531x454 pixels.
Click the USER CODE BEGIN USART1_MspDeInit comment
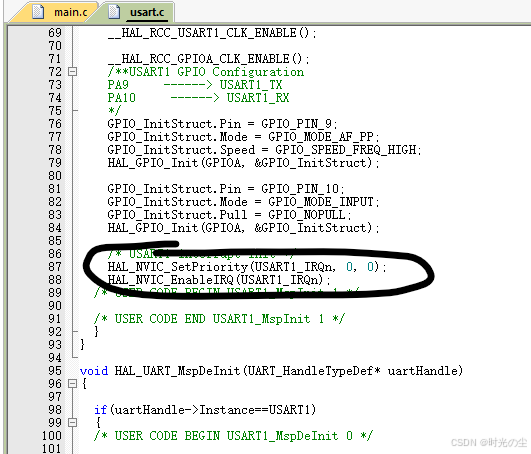(233, 436)
